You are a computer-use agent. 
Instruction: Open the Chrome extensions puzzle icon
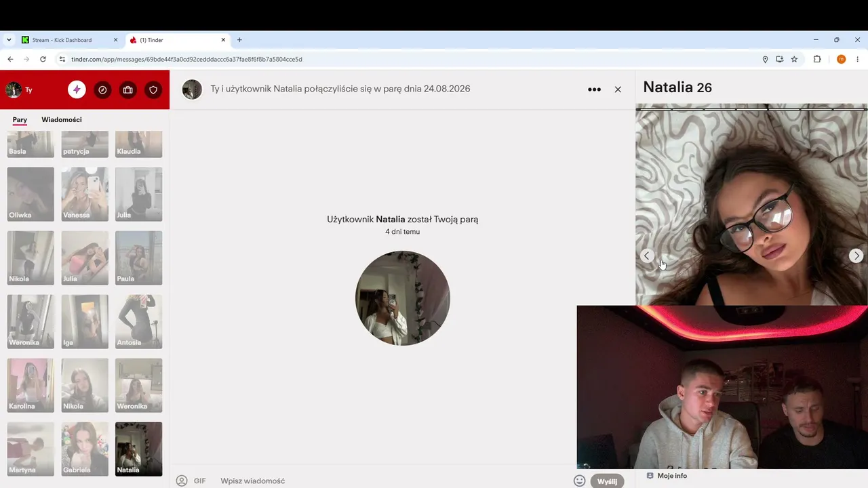817,59
